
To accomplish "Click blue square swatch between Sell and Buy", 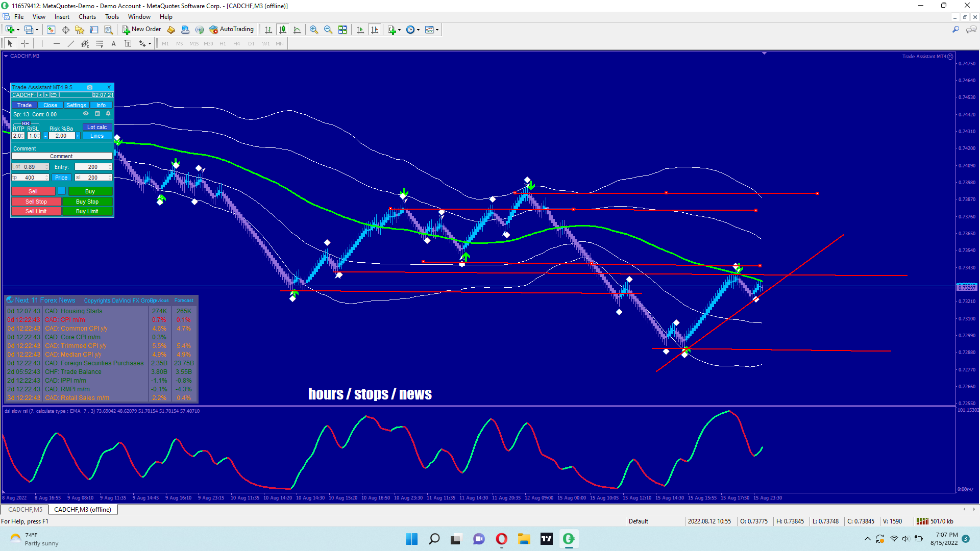I will (61, 191).
